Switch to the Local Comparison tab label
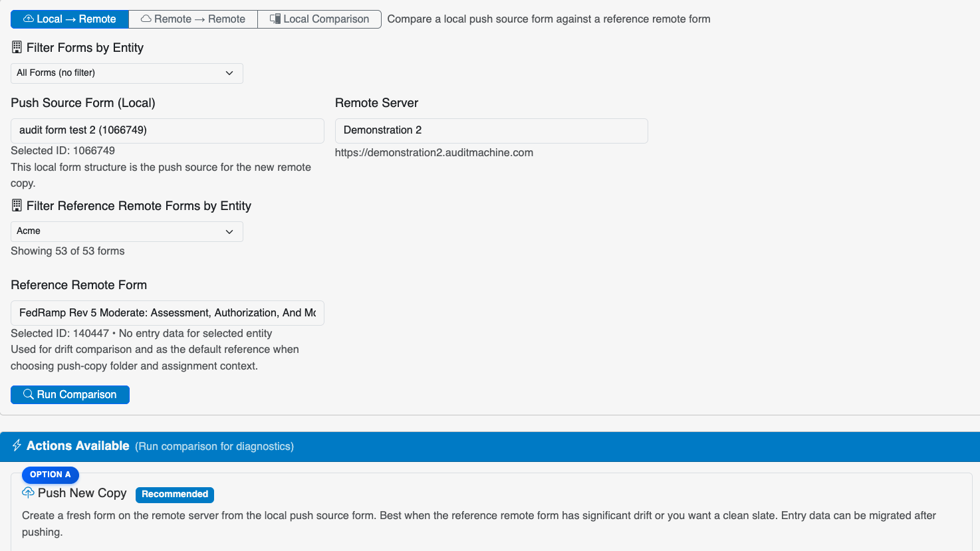Image resolution: width=980 pixels, height=551 pixels. coord(326,19)
